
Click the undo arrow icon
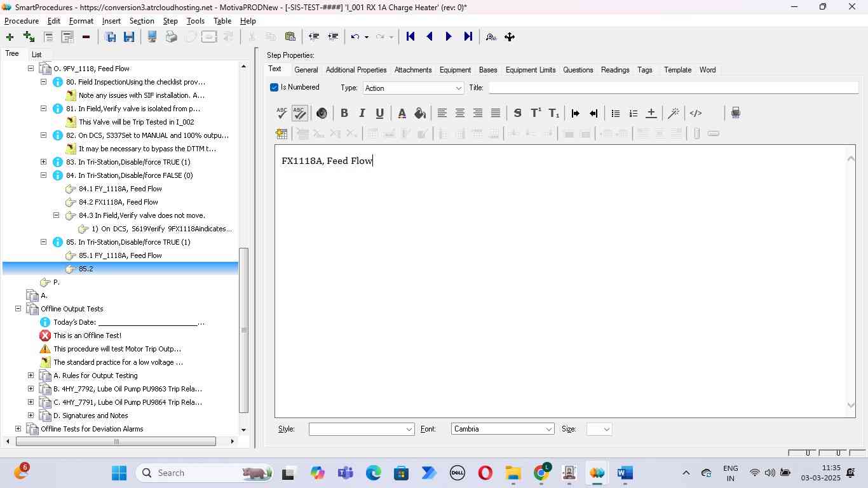(356, 37)
